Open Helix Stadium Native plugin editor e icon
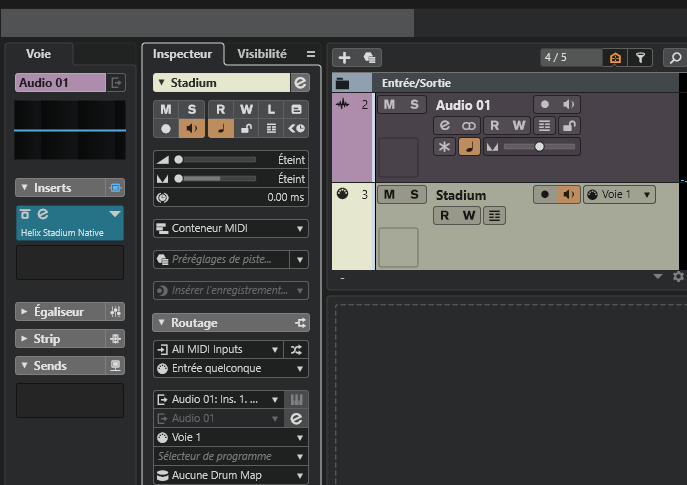Viewport: 687px width, 485px height. pyautogui.click(x=42, y=214)
